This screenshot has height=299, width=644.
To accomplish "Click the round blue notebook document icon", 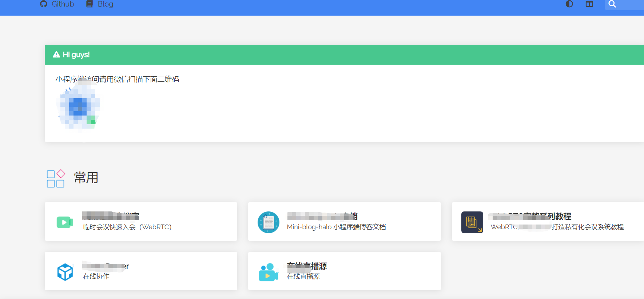I will (x=269, y=222).
